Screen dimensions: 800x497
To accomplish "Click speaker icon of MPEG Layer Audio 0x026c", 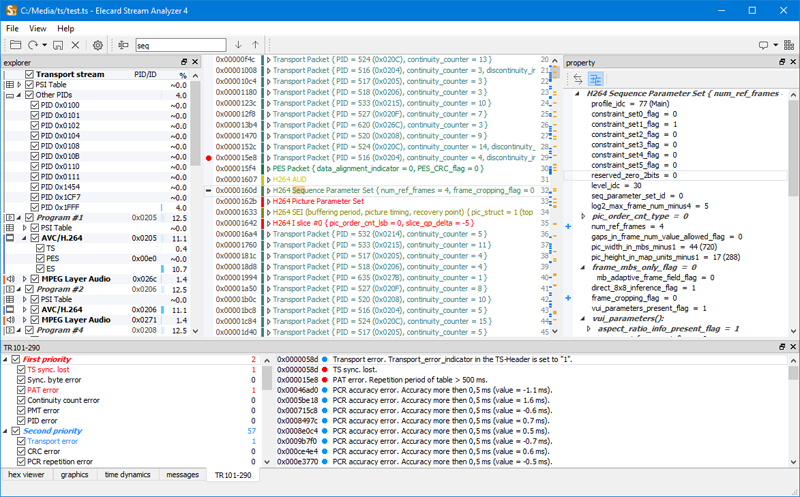I will pos(10,279).
